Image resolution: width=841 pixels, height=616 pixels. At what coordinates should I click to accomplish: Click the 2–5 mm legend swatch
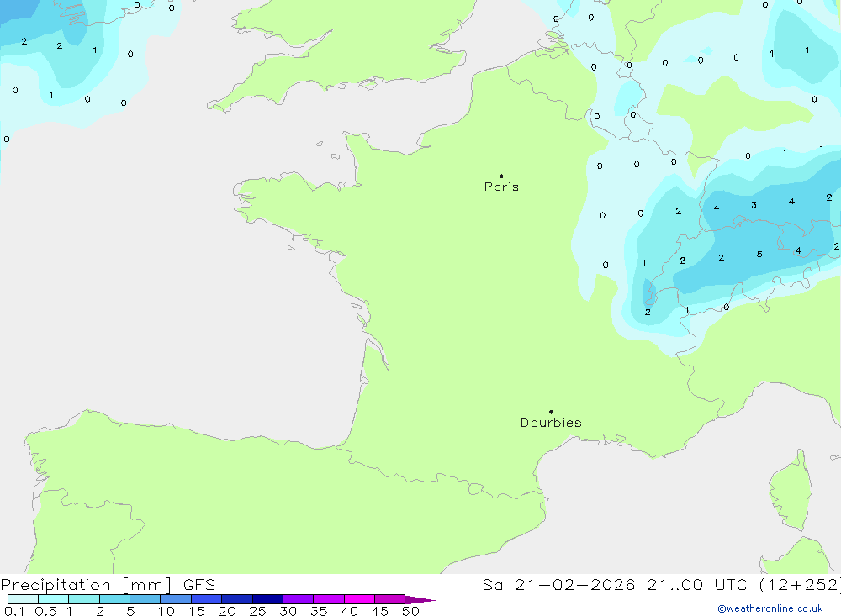114,599
